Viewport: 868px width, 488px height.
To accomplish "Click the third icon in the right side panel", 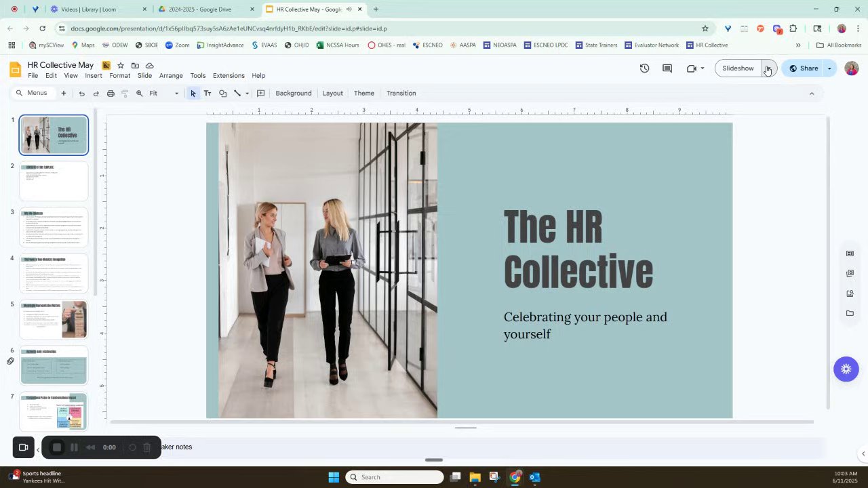I will [x=850, y=293].
